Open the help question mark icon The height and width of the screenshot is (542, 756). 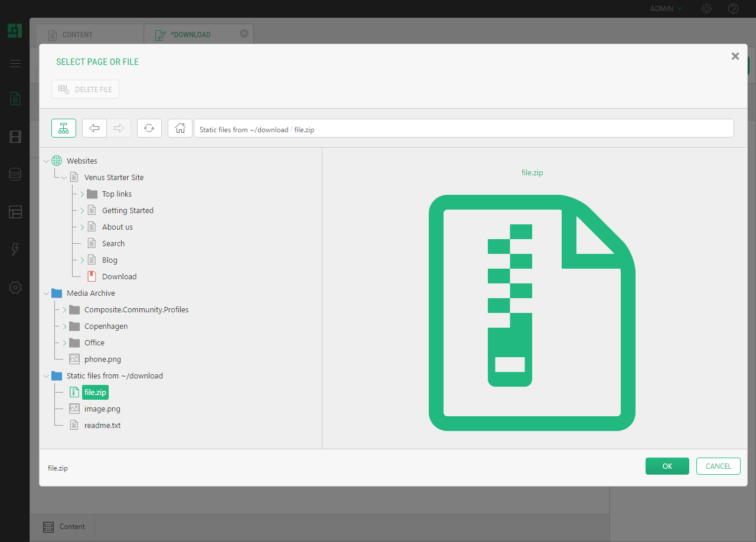[x=733, y=9]
